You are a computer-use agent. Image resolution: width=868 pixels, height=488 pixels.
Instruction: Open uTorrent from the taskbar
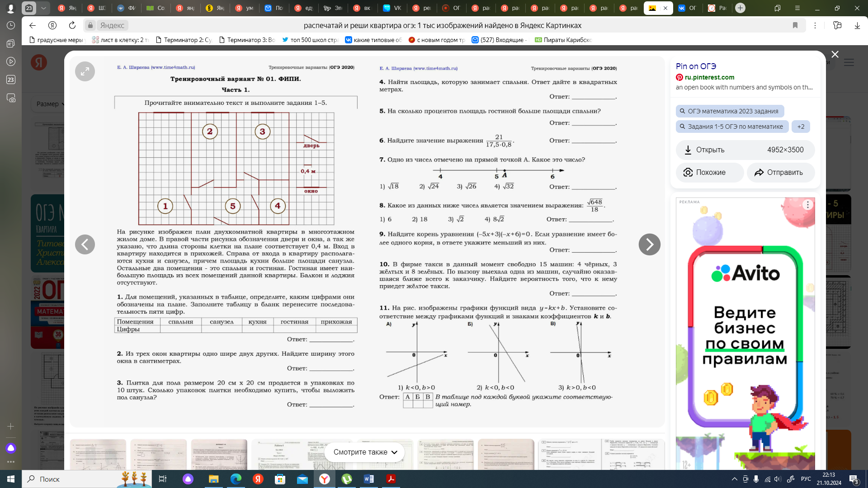(347, 479)
